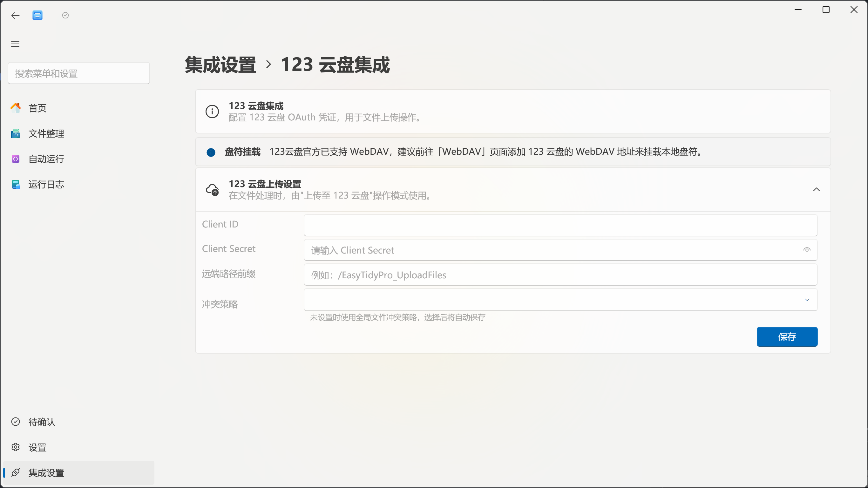
Task: Open the 设置 menu item
Action: pos(79,447)
